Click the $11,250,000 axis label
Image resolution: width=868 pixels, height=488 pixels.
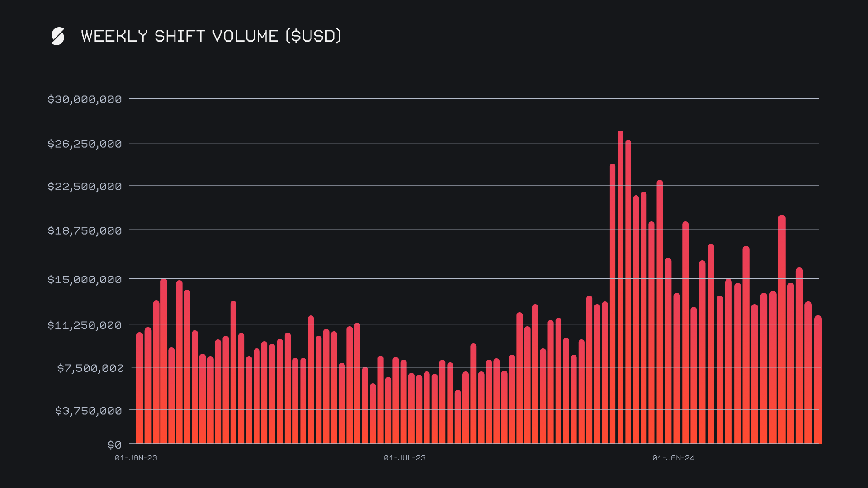[85, 325]
